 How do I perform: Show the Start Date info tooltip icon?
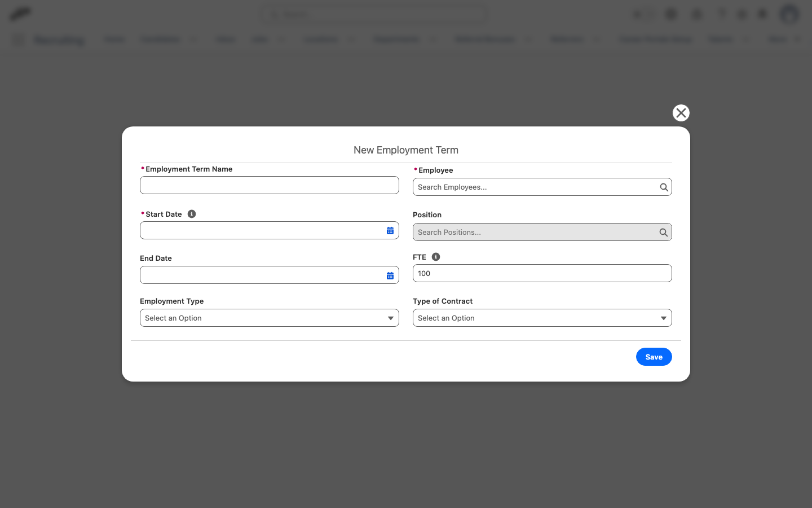pos(192,214)
